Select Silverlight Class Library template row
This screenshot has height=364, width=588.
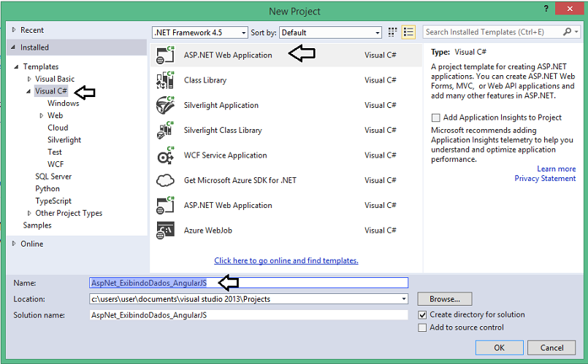pyautogui.click(x=286, y=131)
